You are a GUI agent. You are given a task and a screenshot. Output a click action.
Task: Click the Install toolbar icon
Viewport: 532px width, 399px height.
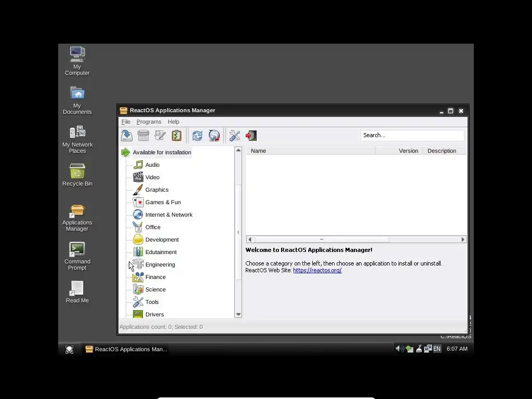[127, 136]
